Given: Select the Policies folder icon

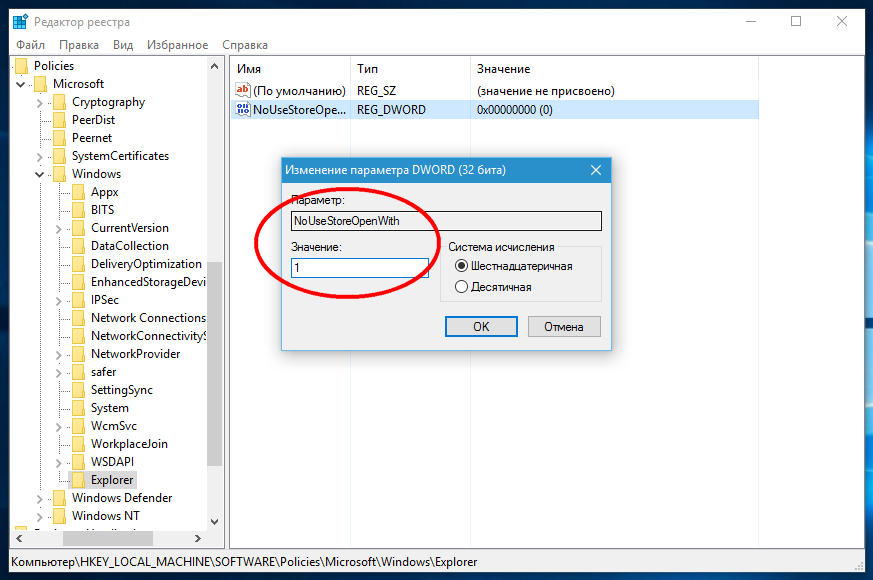Looking at the screenshot, I should pyautogui.click(x=22, y=66).
